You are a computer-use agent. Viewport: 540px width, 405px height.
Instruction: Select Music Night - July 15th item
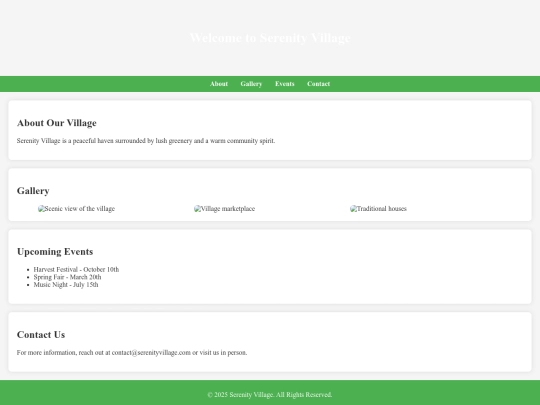coord(66,284)
